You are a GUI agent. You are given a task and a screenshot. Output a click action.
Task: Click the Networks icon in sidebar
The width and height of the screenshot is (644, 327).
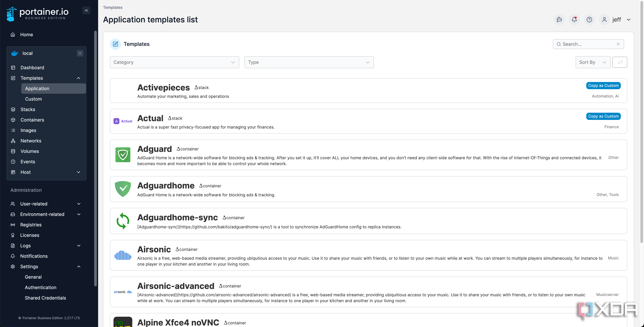[13, 141]
